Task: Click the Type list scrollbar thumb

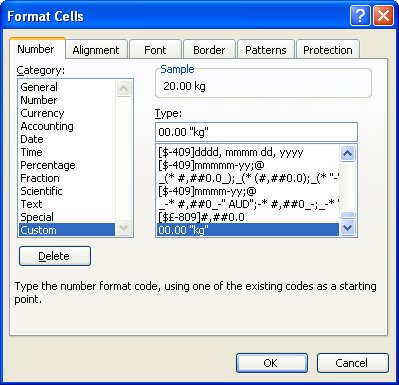Action: click(x=348, y=215)
